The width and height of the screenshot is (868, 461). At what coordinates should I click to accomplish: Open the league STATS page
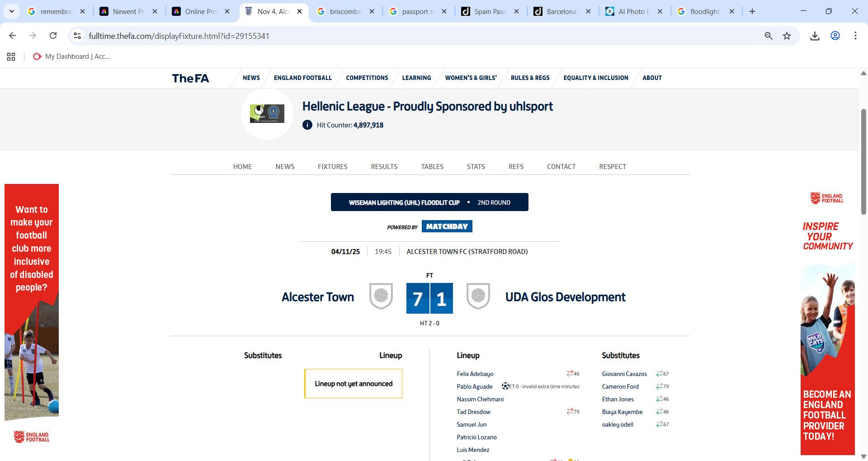coord(476,167)
